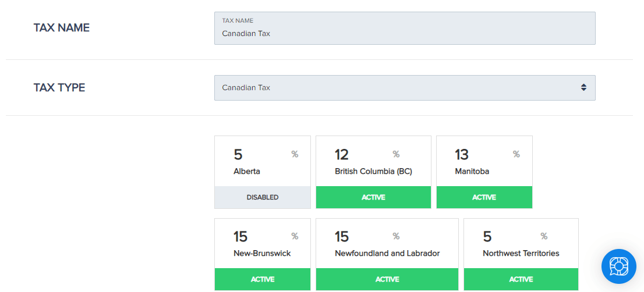Toggle New-Brunswick ACTIVE status
644x292 pixels.
coord(263,279)
